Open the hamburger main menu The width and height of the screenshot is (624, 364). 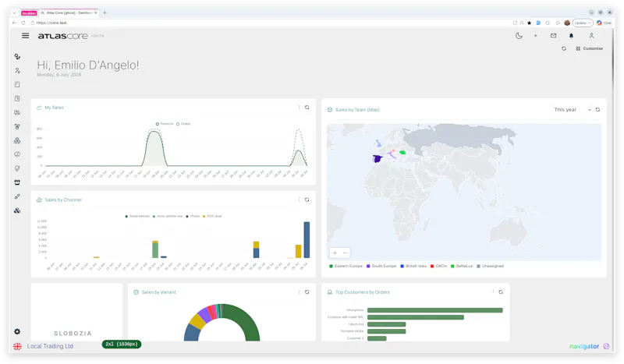click(x=26, y=36)
